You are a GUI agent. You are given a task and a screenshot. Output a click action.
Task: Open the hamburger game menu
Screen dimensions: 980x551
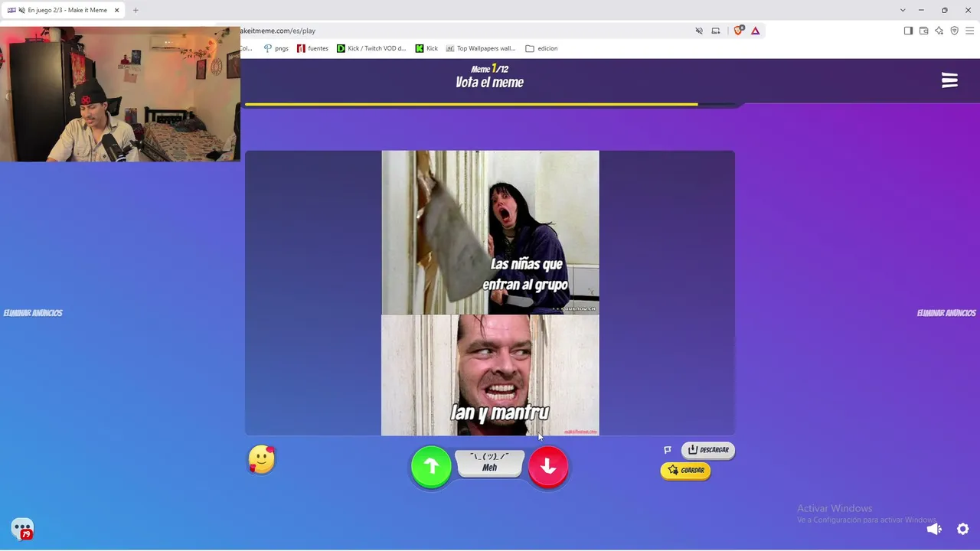click(x=949, y=80)
